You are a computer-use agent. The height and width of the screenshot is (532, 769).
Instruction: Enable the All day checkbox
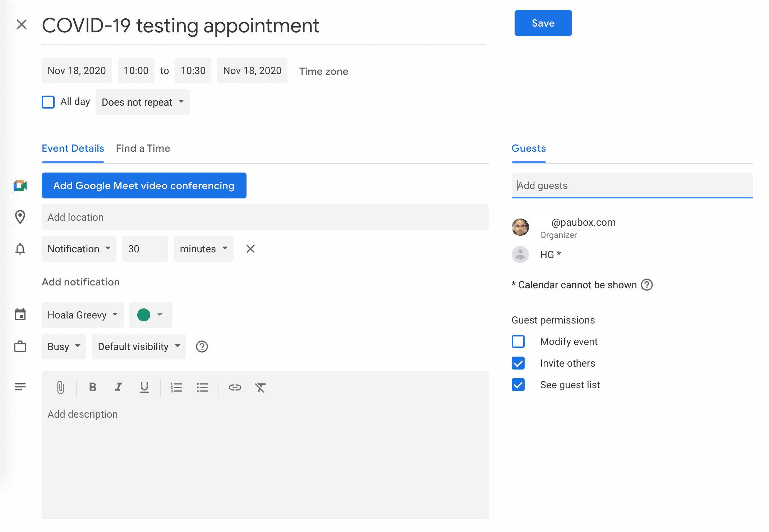pyautogui.click(x=48, y=102)
